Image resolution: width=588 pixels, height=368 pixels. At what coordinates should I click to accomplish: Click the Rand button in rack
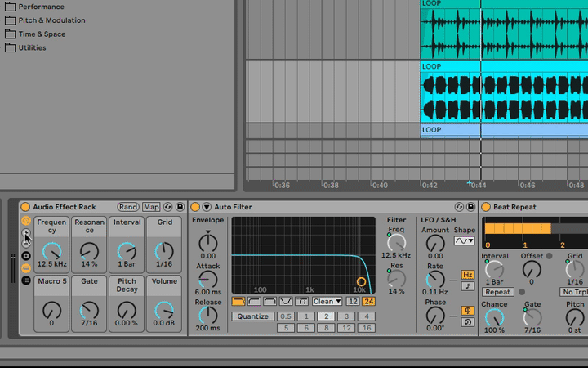click(x=128, y=207)
